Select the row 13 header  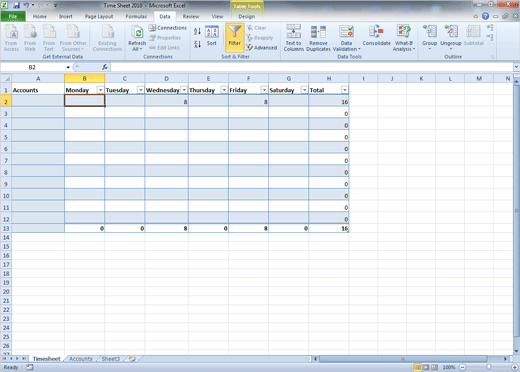6,228
